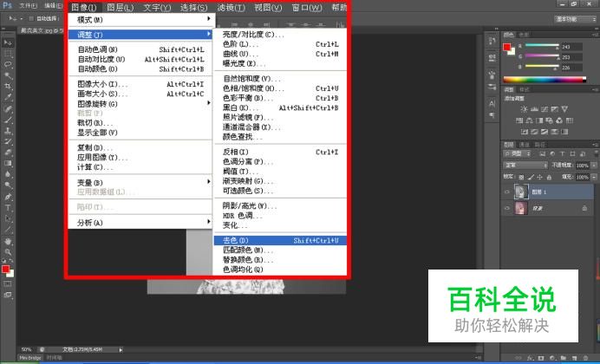600x364 pixels.
Task: Select the Rectangular Marquee tool
Action: [x=8, y=54]
